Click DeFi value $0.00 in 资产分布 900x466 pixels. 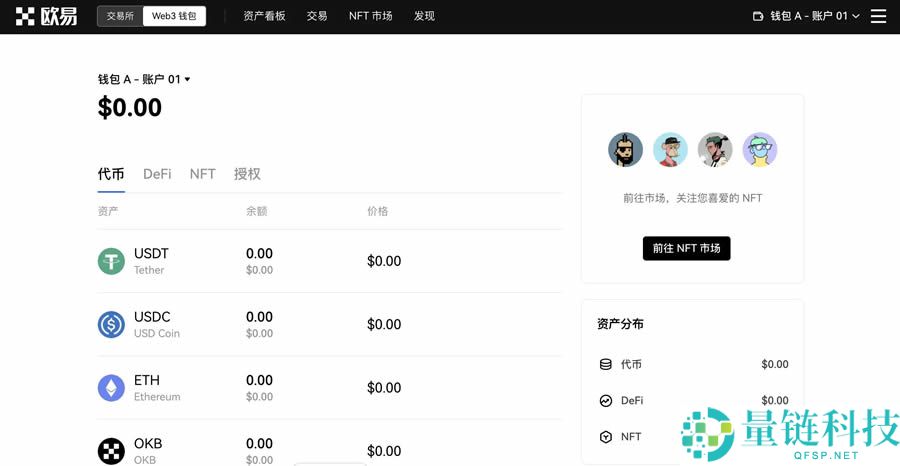775,401
